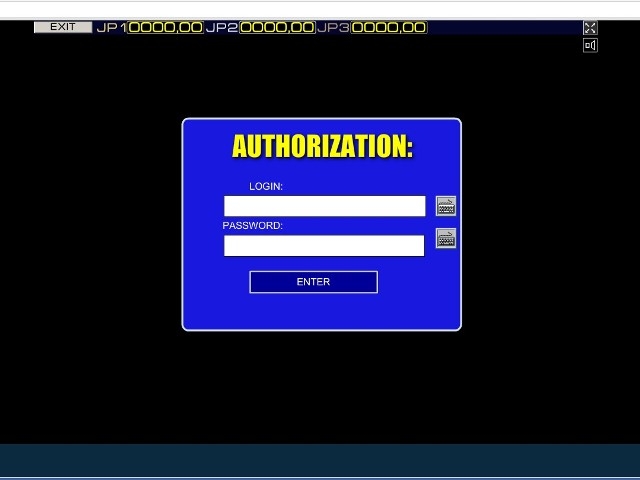Select the JP2 jackpot value display

click(277, 28)
